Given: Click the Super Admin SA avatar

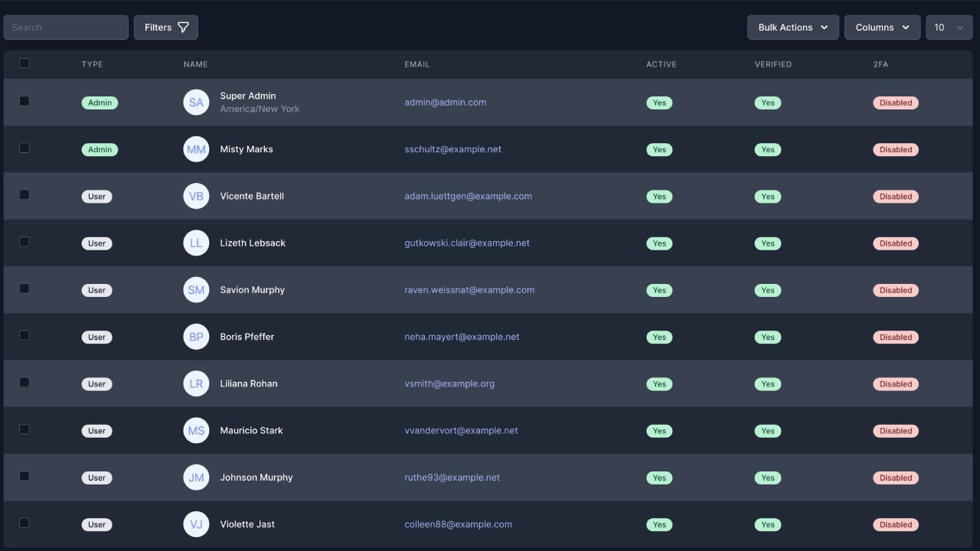Looking at the screenshot, I should point(196,103).
